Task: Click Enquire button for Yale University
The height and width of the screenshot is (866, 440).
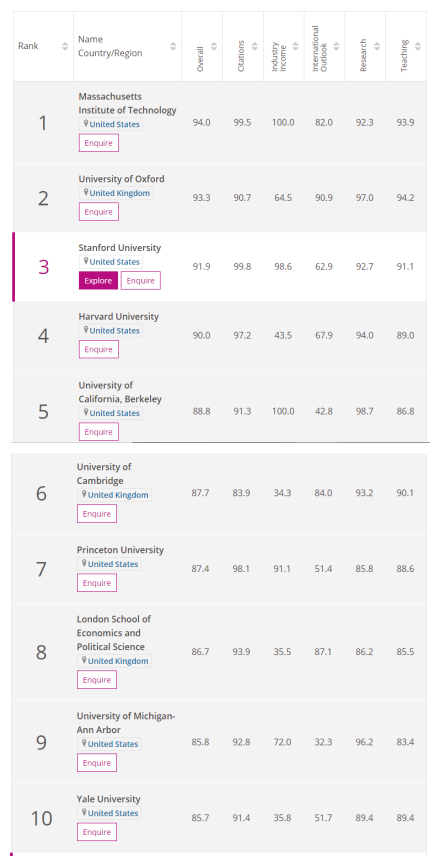Action: tap(97, 832)
